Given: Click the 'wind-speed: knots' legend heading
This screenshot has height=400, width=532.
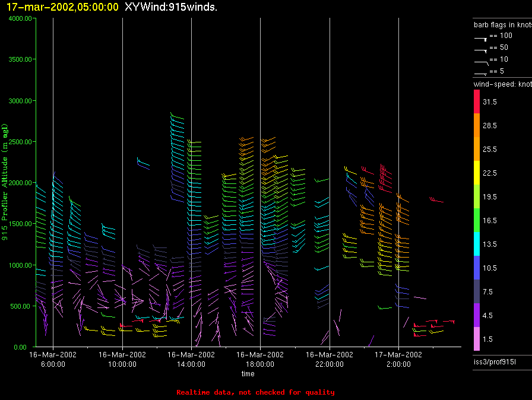Looking at the screenshot, I should click(503, 84).
